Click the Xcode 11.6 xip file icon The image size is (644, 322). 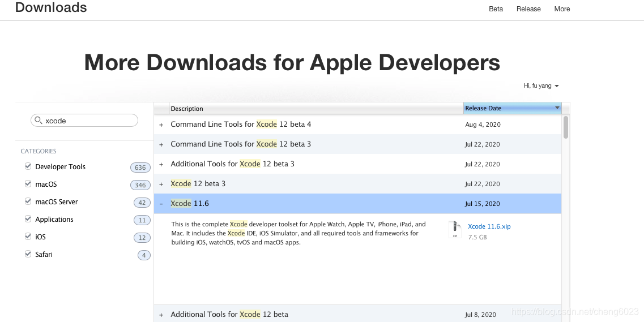click(x=455, y=229)
